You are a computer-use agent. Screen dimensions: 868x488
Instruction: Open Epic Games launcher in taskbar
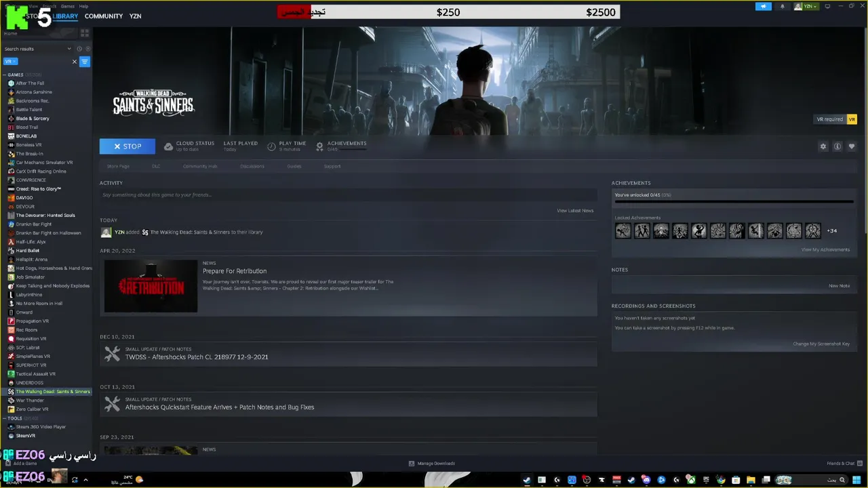pos(706,480)
